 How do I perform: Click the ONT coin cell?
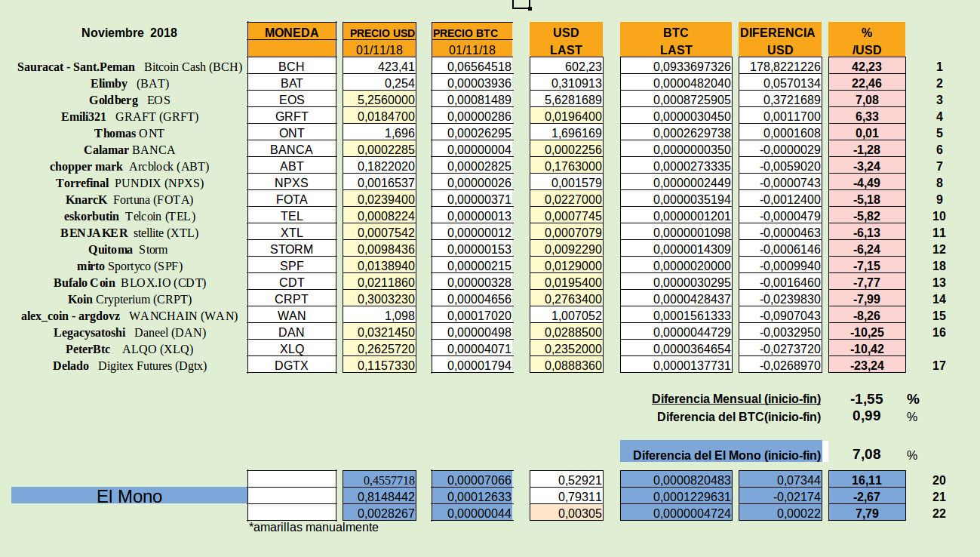click(292, 133)
